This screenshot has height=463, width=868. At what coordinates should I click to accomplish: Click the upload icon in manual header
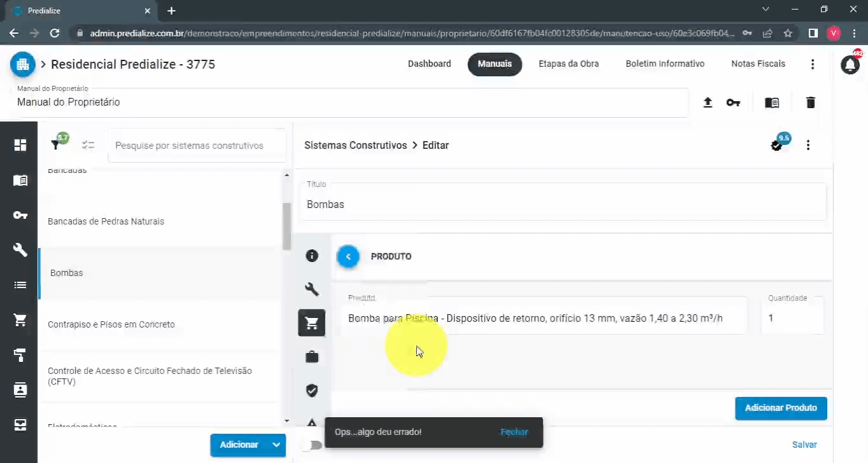[707, 102]
